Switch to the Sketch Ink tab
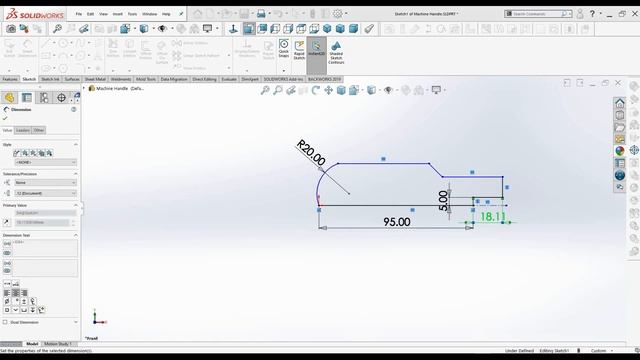 pos(50,79)
